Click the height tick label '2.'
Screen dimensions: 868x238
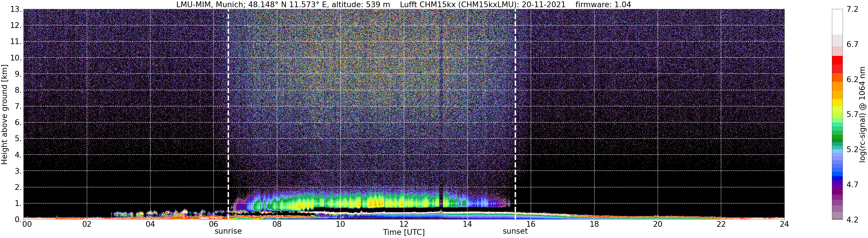pyautogui.click(x=18, y=187)
